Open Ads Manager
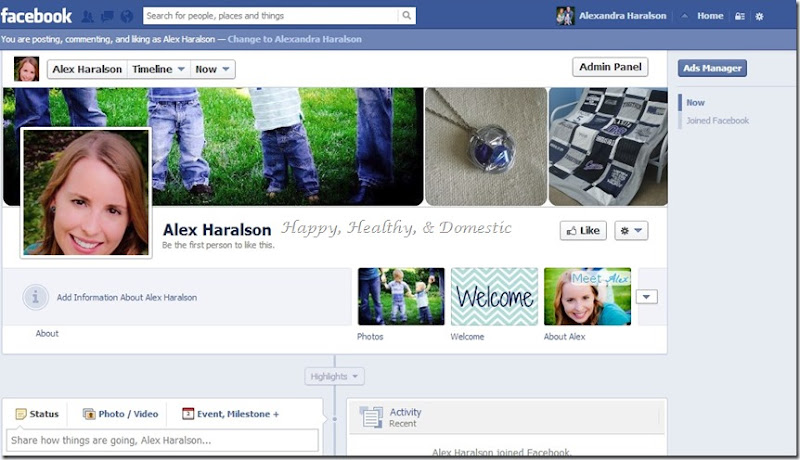The image size is (800, 460). [x=712, y=68]
